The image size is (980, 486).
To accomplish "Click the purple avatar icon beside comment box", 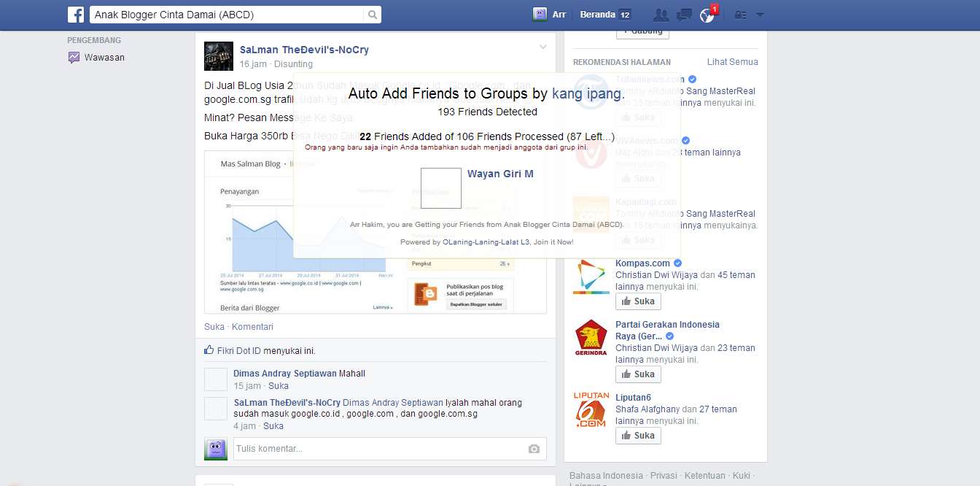I will pyautogui.click(x=215, y=448).
